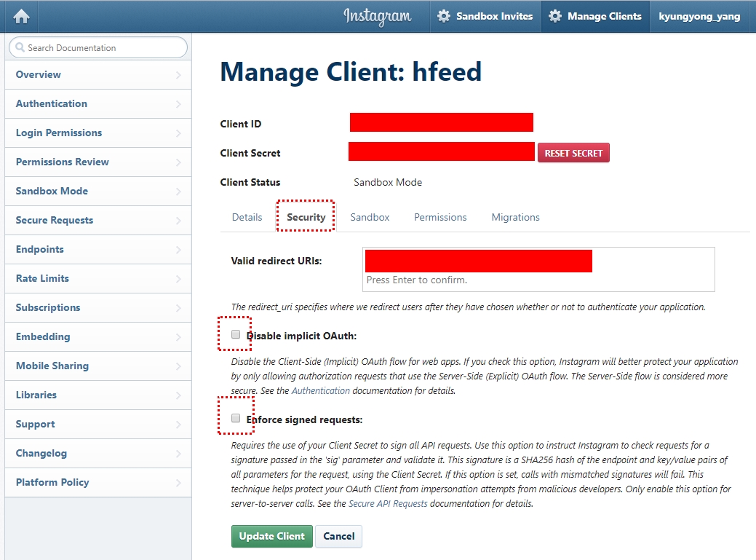Open the Secure API Requests documentation link
Viewport: 756px width, 560px height.
coord(388,503)
